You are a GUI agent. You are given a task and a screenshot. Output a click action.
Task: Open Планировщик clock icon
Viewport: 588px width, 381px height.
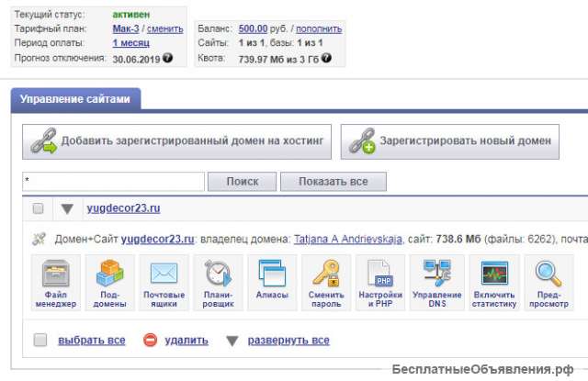point(219,283)
